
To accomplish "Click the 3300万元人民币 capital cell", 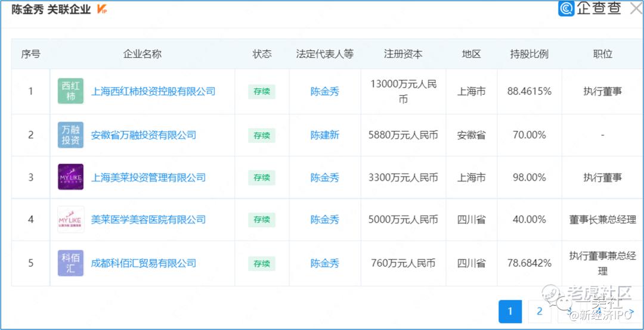I will (403, 178).
